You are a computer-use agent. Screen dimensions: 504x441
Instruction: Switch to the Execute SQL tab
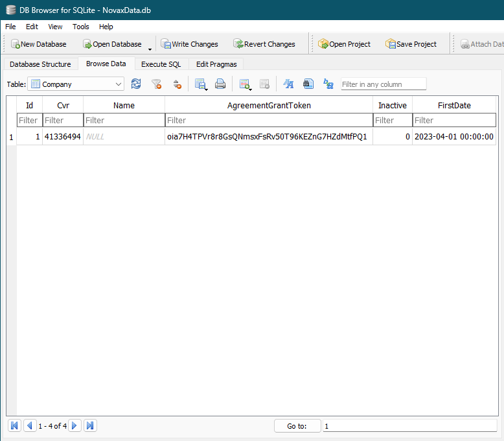click(x=161, y=64)
